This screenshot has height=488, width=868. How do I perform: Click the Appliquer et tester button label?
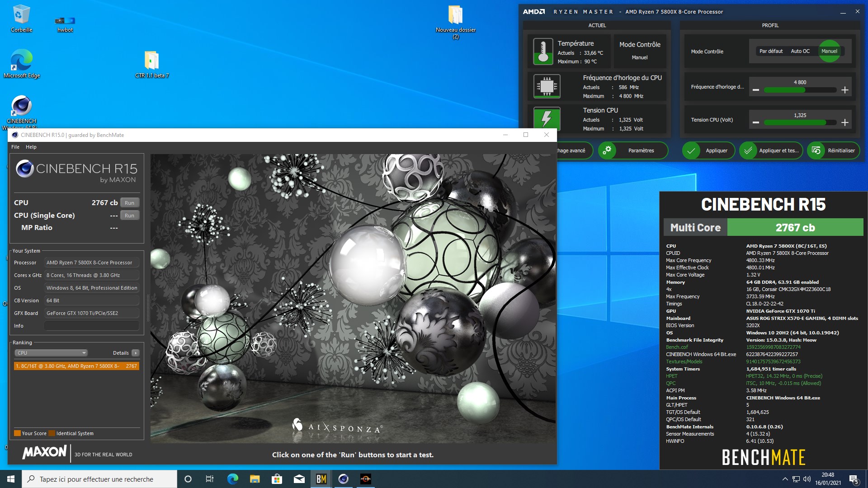click(x=778, y=150)
